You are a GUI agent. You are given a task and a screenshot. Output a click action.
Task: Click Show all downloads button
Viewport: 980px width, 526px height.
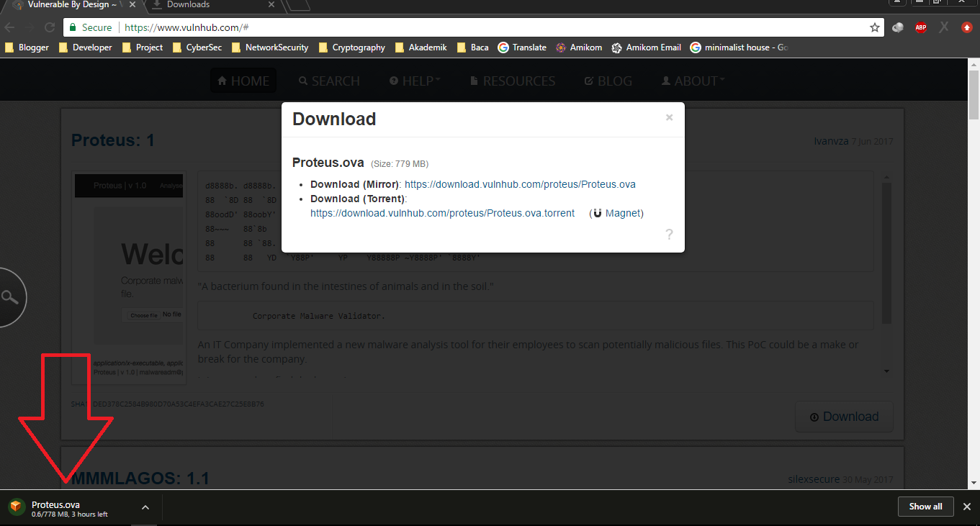click(925, 507)
